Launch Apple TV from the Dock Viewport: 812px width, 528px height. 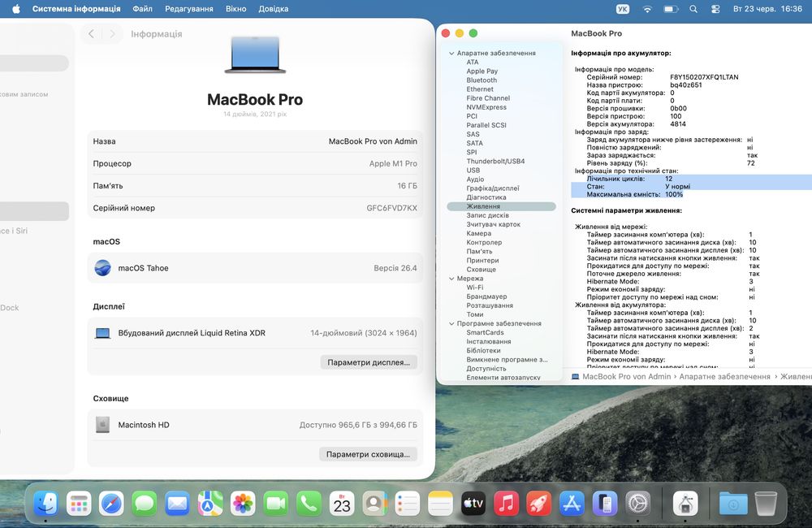click(473, 503)
